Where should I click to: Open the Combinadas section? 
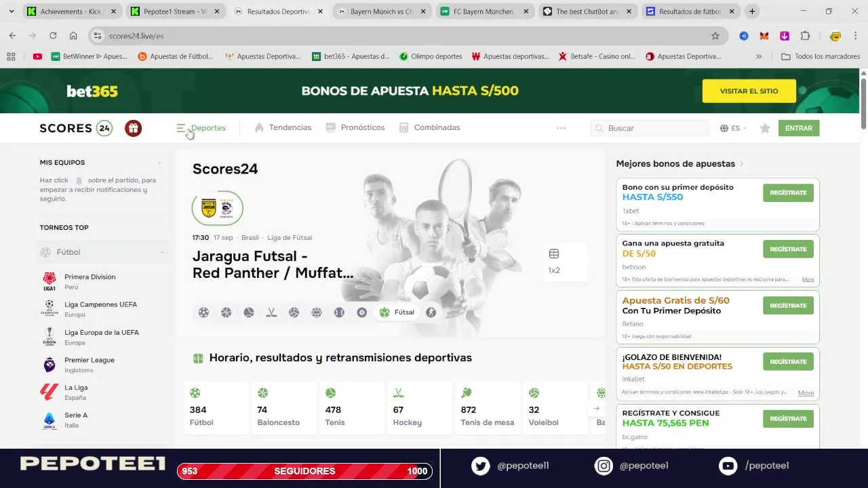click(430, 127)
